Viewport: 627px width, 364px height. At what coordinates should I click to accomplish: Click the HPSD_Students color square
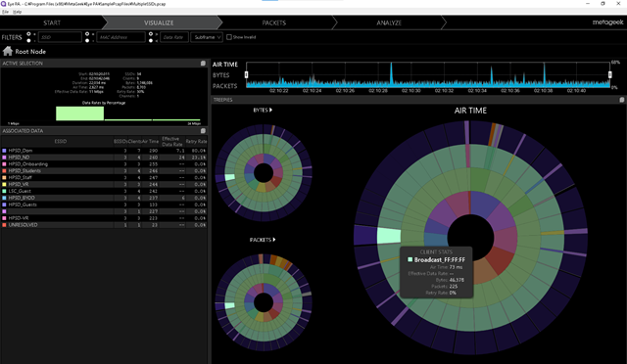point(4,171)
